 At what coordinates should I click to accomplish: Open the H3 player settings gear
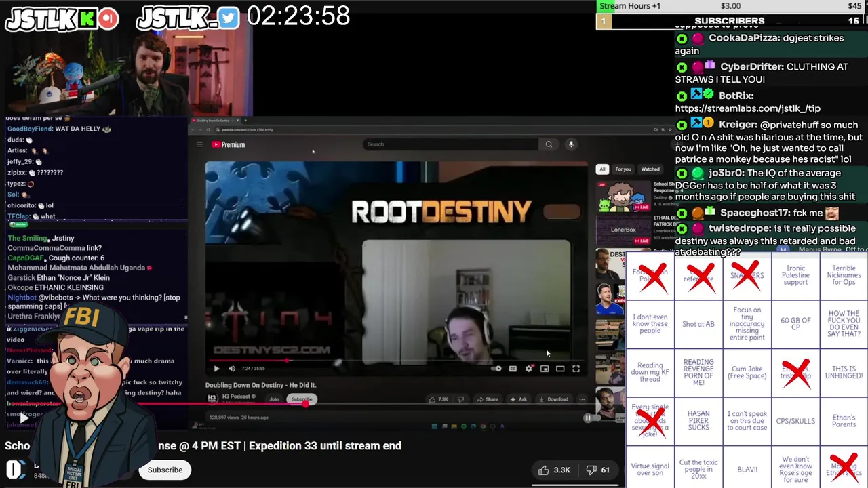tap(528, 369)
